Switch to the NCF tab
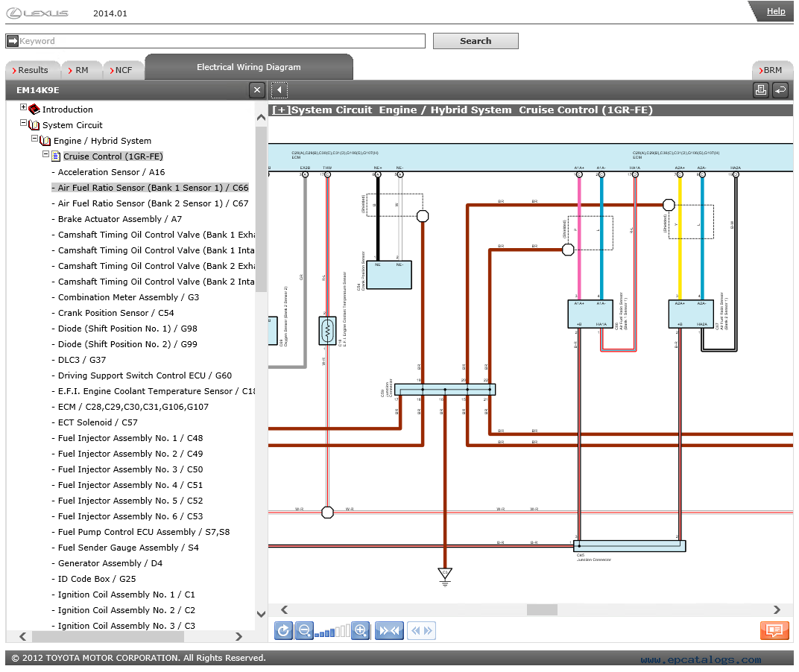This screenshot has height=672, width=799. coord(123,70)
